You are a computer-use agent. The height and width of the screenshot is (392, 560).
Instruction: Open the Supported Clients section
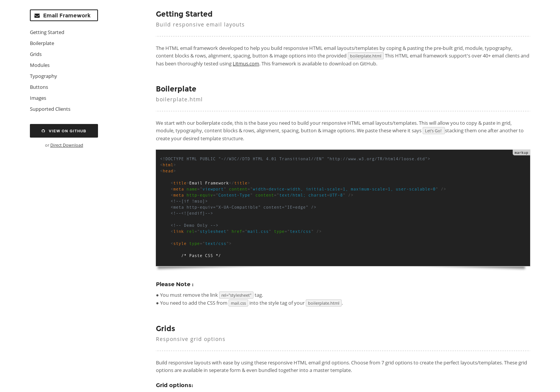tap(50, 109)
